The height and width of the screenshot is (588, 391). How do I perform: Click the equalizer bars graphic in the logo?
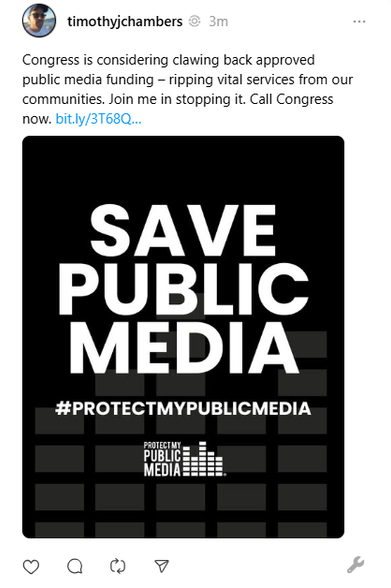203,459
